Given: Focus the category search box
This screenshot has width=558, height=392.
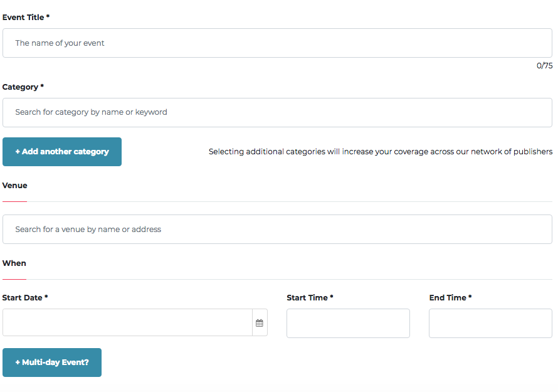Looking at the screenshot, I should (277, 112).
